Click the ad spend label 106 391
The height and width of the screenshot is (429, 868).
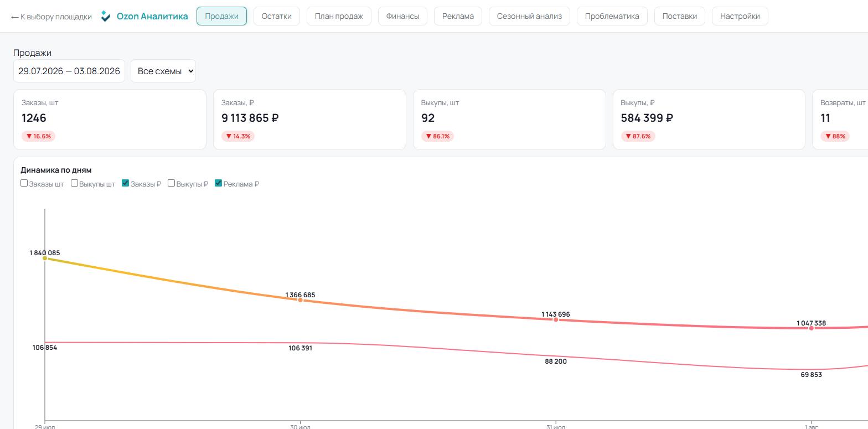(301, 348)
